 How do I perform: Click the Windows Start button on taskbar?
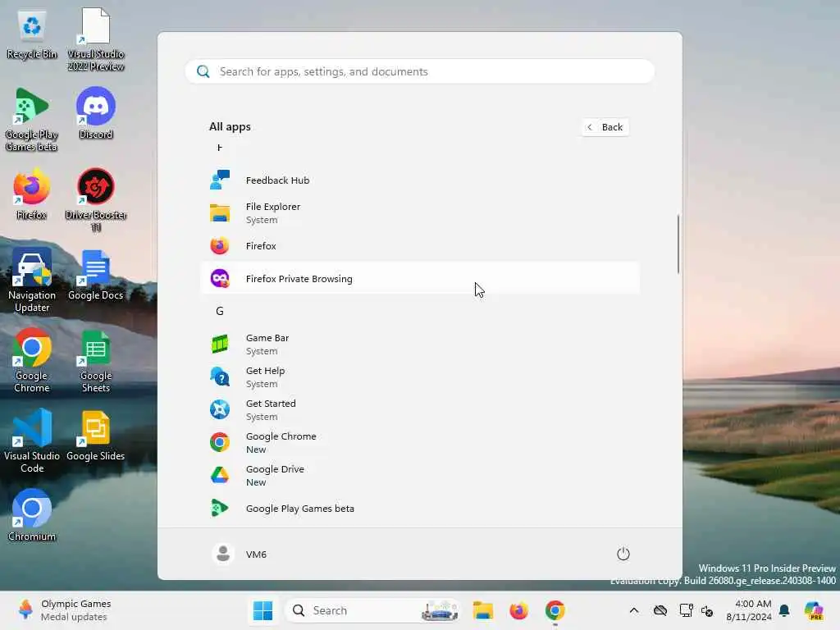[262, 610]
